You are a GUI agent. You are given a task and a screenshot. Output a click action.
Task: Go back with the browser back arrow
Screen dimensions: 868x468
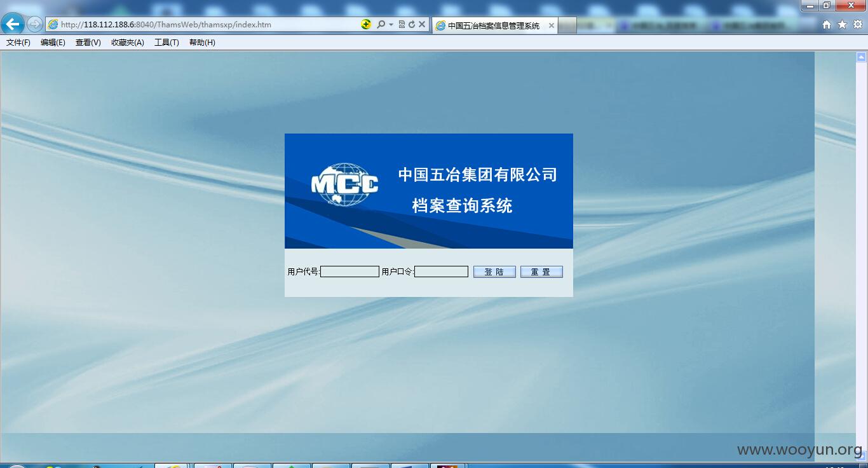[x=13, y=24]
